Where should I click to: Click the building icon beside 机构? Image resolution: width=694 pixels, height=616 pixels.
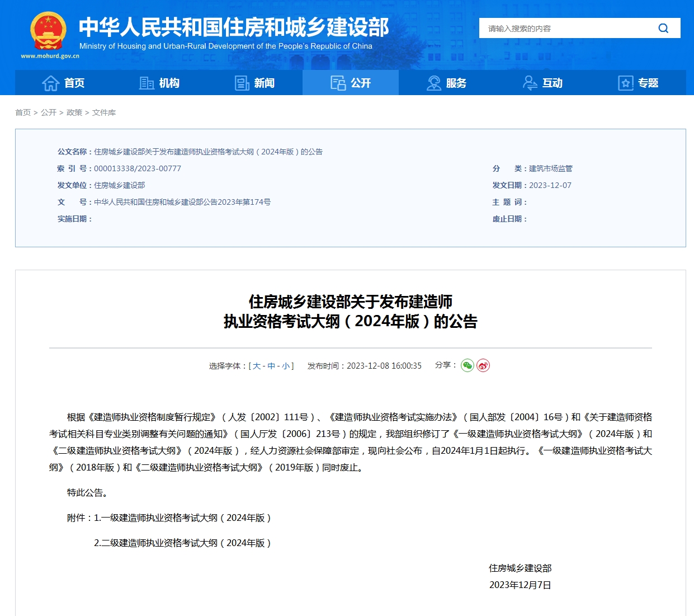click(147, 83)
